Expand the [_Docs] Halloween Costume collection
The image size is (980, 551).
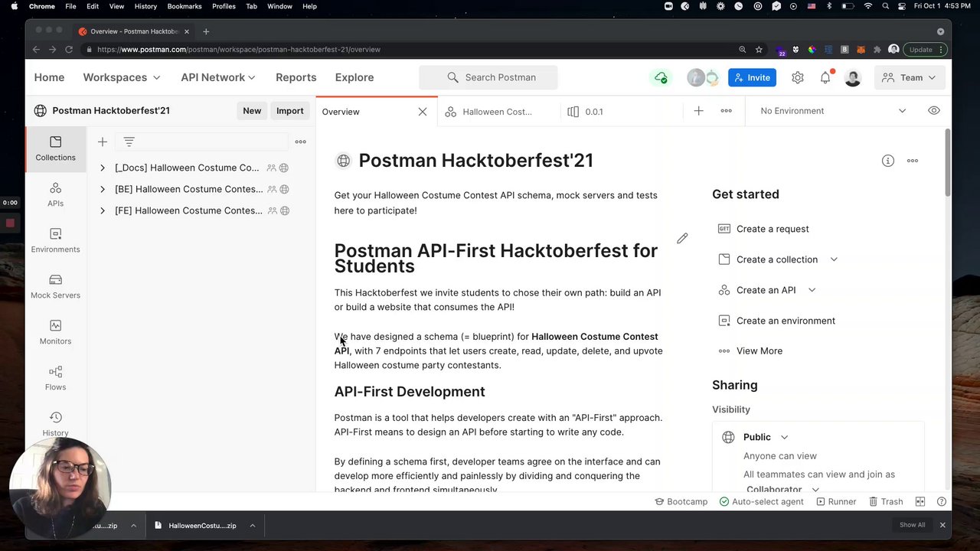pyautogui.click(x=102, y=168)
